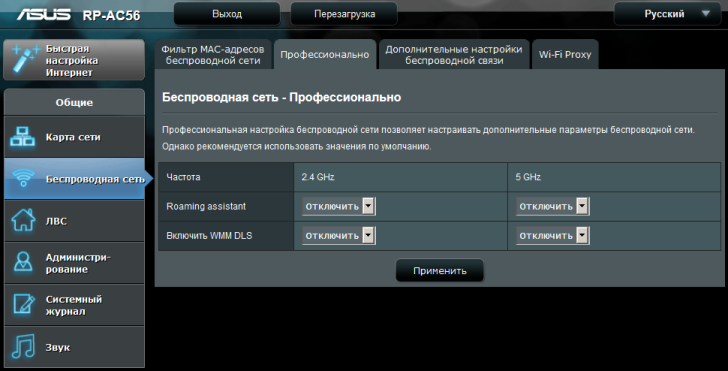Click the administration person icon
728x371 pixels.
click(23, 262)
